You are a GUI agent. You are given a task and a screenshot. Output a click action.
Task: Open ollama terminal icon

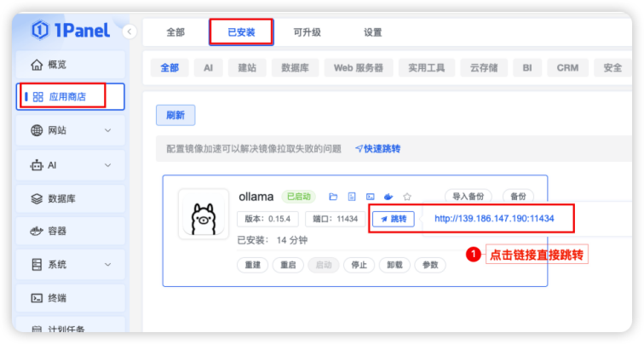[x=370, y=197]
